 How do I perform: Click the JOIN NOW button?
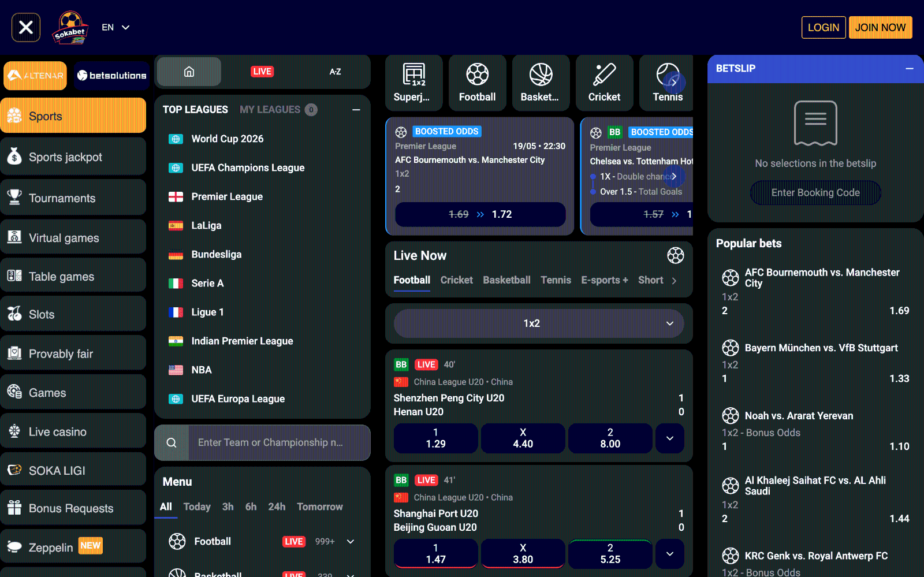coord(880,27)
